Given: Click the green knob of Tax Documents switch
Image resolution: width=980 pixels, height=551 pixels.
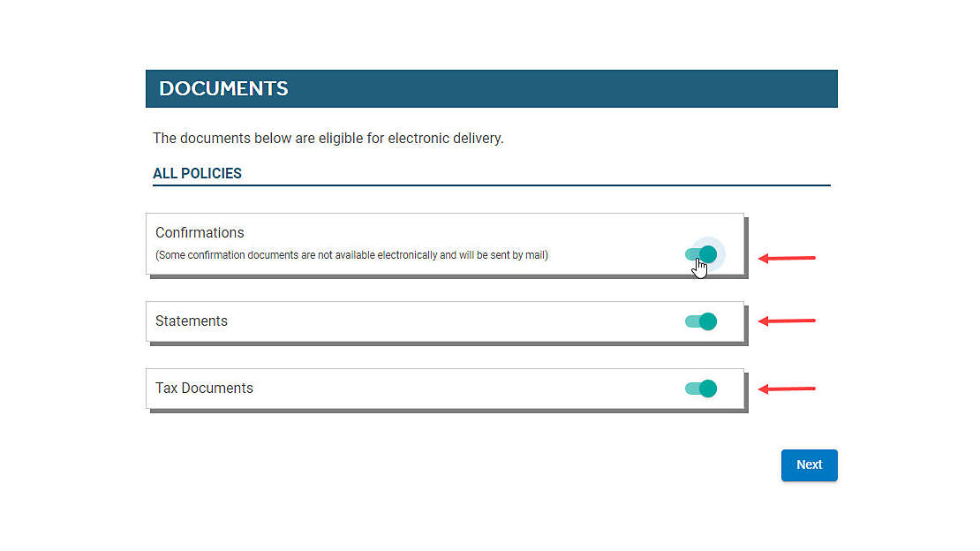Looking at the screenshot, I should 708,389.
